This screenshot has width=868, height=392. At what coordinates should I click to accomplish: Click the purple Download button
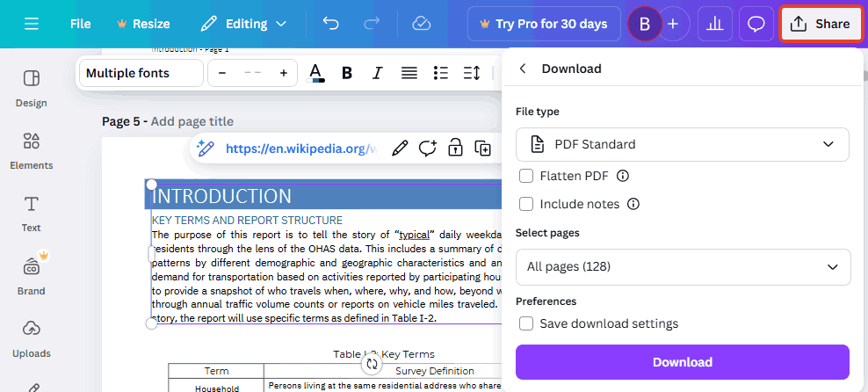coord(683,362)
